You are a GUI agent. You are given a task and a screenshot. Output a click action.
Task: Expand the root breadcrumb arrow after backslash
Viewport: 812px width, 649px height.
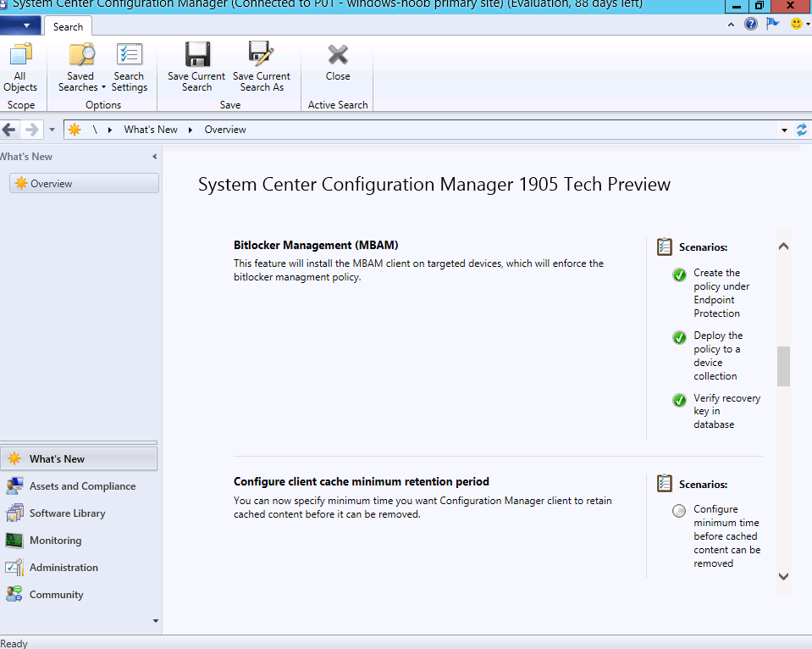(110, 130)
